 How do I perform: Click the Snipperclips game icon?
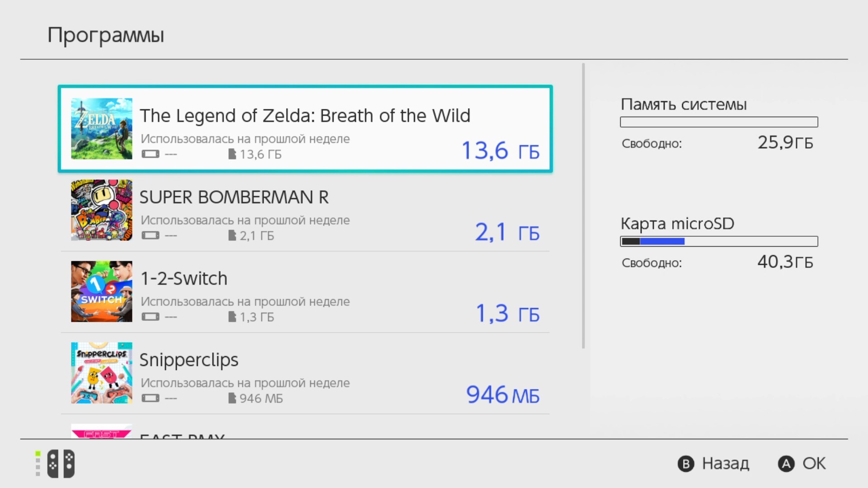coord(101,373)
